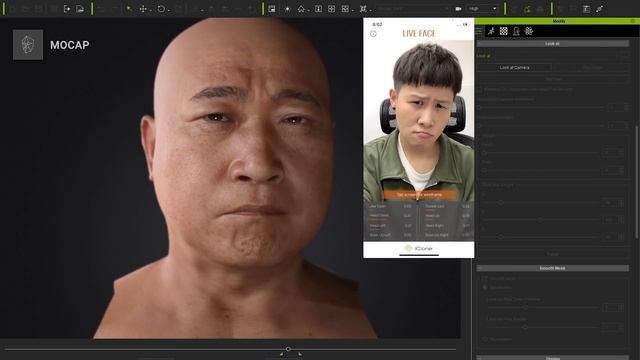The width and height of the screenshot is (640, 360).
Task: Click the light star icon in toolbar
Action: 287,9
